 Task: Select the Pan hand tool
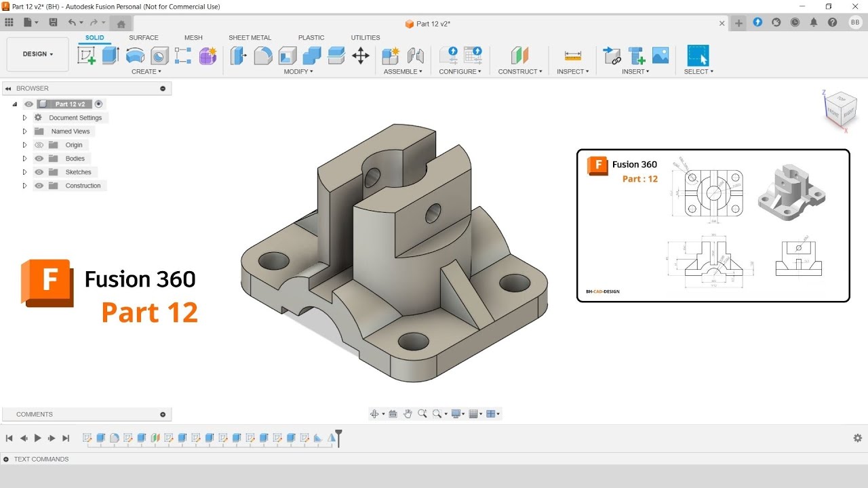[408, 413]
